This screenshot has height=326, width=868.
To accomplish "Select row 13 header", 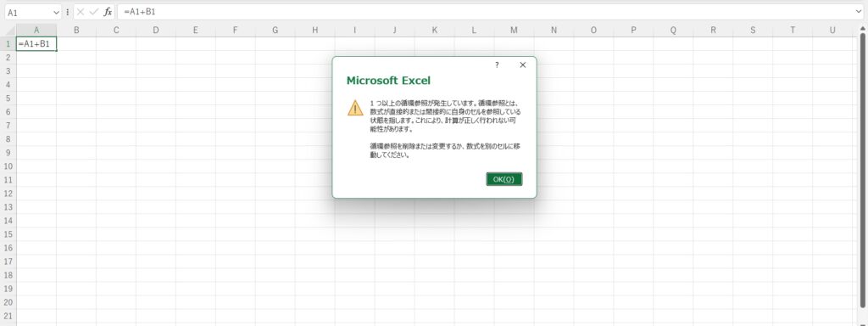I will click(x=8, y=207).
